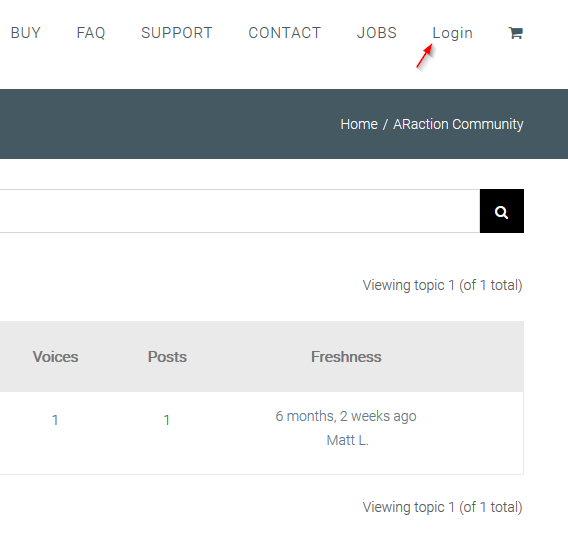The width and height of the screenshot is (568, 552).
Task: Click the lower 'Viewing topic 1' text
Action: (442, 507)
